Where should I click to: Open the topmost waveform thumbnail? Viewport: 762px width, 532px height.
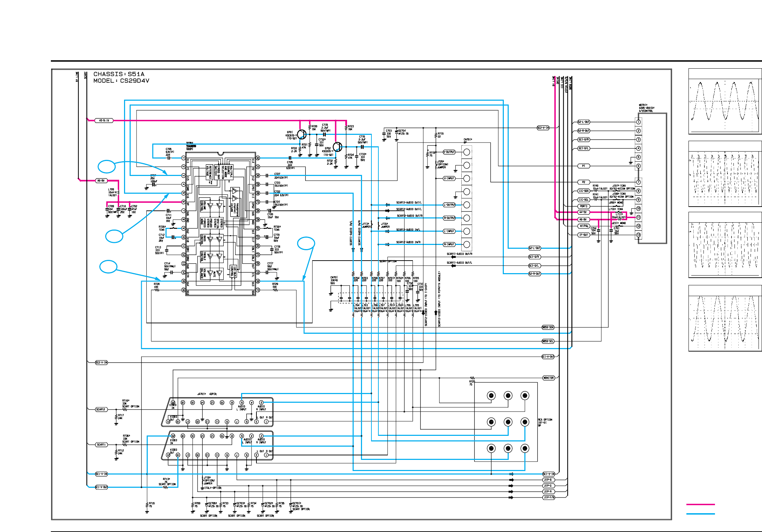[x=725, y=101]
